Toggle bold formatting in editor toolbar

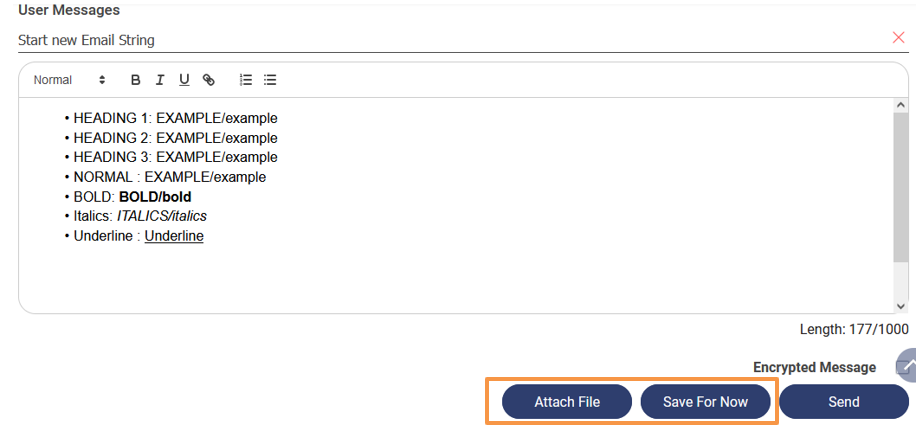[136, 80]
